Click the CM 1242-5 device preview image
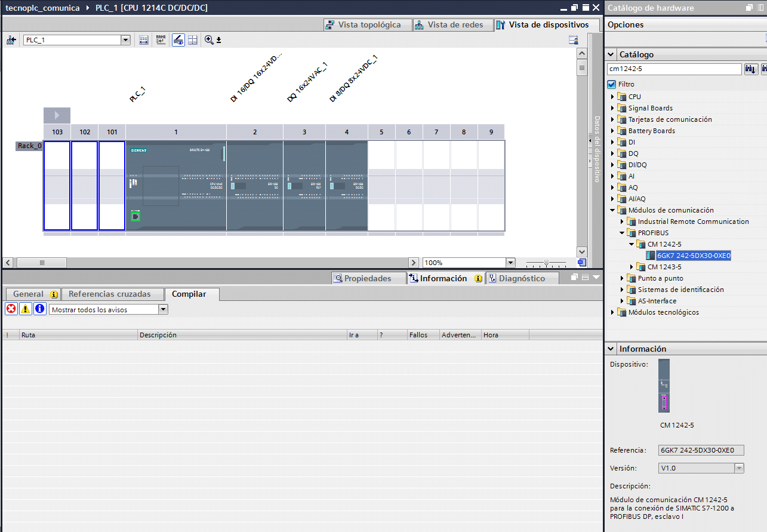This screenshot has height=532, width=767. tap(664, 386)
